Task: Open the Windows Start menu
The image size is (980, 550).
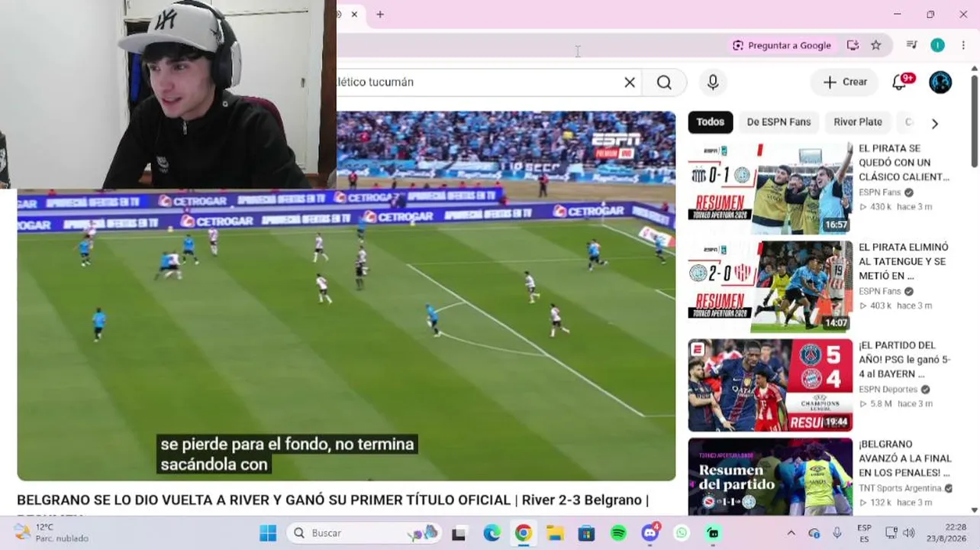Action: coord(268,533)
